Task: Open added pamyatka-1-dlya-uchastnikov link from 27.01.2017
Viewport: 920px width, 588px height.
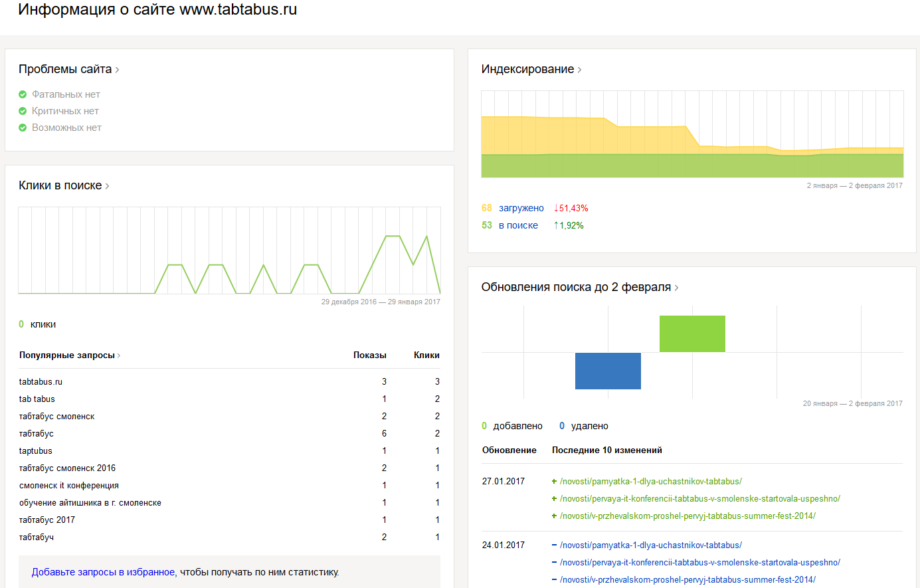Action: [650, 481]
